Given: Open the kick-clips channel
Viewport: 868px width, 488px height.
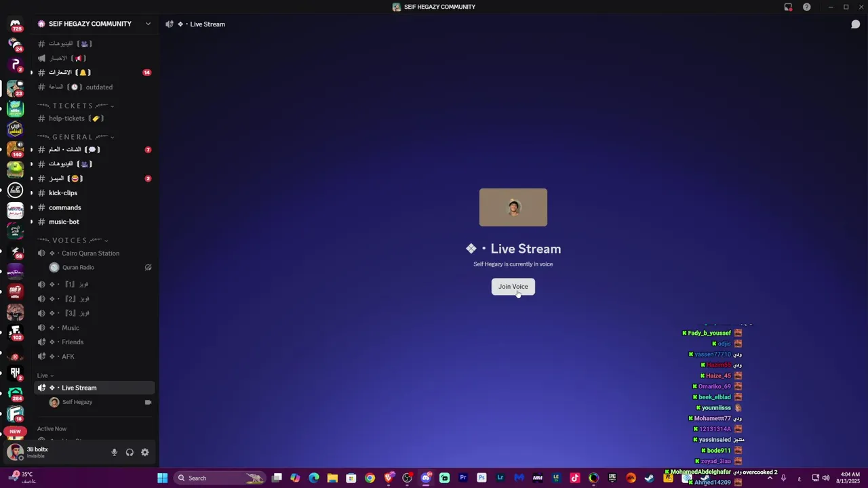Looking at the screenshot, I should [x=95, y=193].
